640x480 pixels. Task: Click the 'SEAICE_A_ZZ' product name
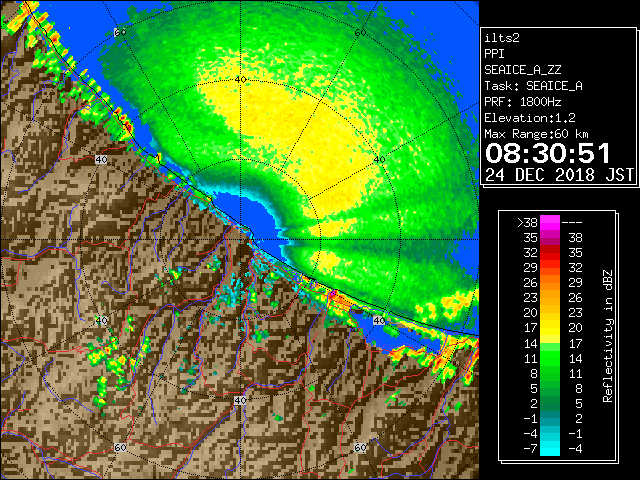523,70
